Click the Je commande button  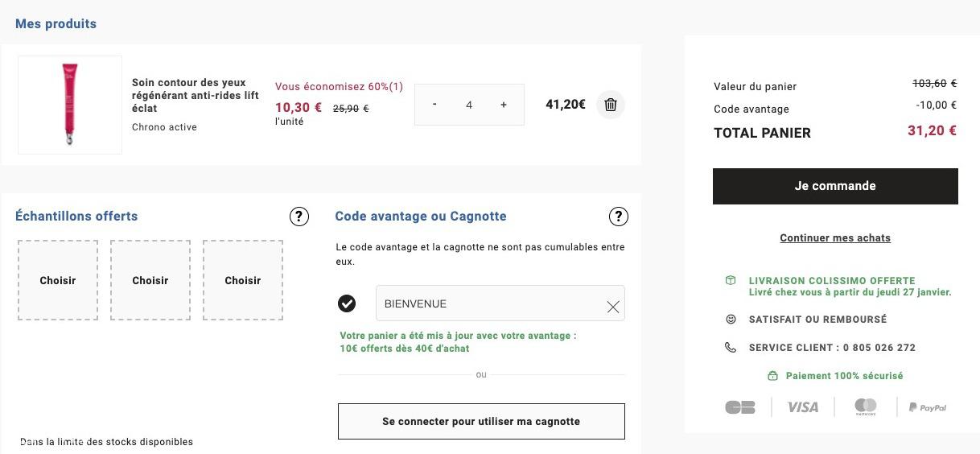point(835,186)
